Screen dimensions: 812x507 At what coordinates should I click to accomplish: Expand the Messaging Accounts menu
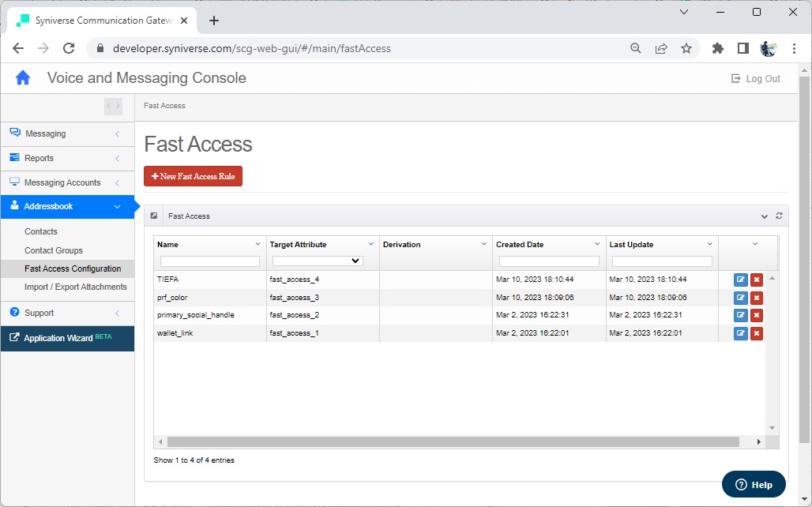pyautogui.click(x=67, y=182)
